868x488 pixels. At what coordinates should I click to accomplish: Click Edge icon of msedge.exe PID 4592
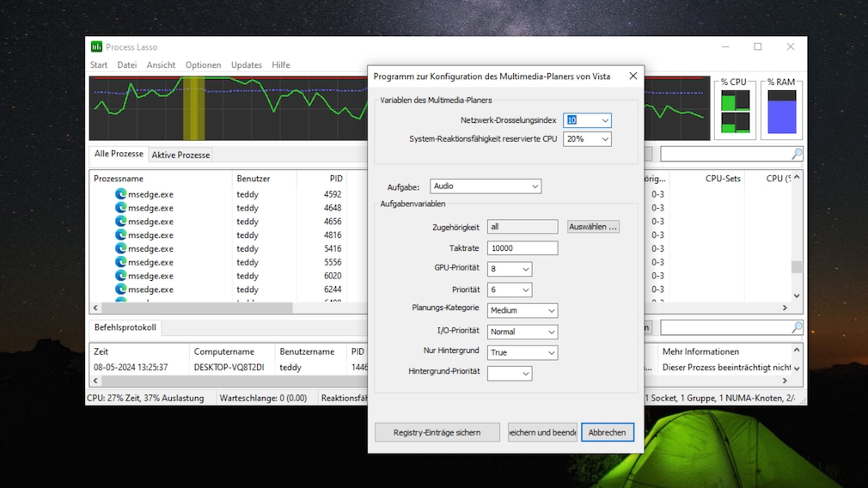tap(120, 194)
